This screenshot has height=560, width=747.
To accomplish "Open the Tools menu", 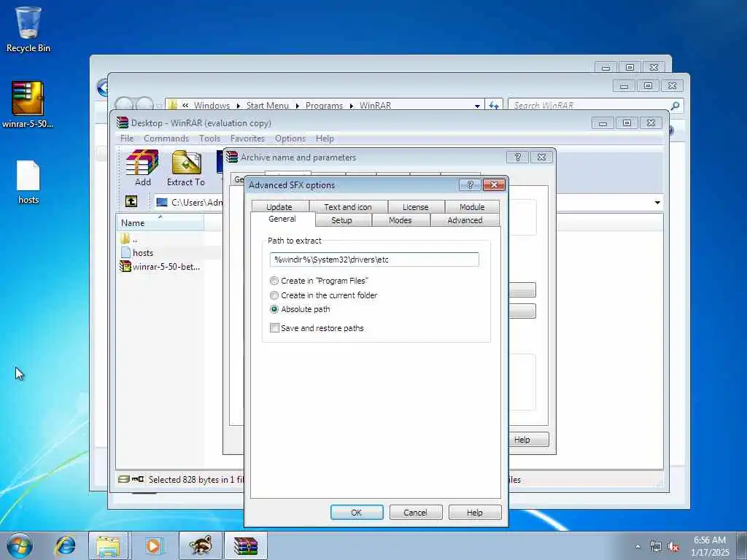I will tap(209, 138).
